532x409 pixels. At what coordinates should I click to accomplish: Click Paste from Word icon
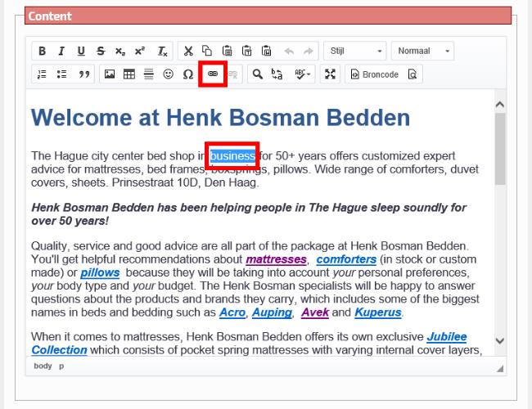pyautogui.click(x=266, y=52)
